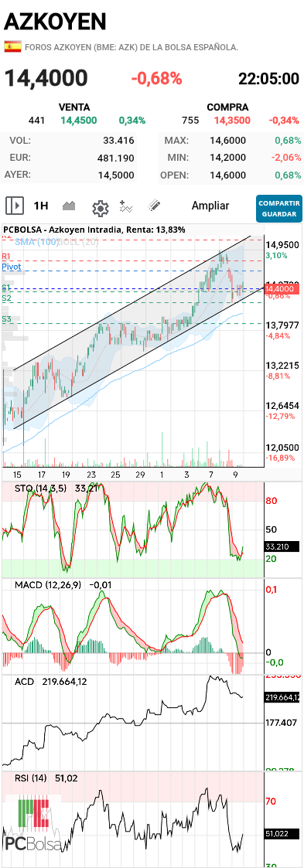Open the side panel toggle icon
Image resolution: width=304 pixels, height=868 pixels.
coord(15,206)
